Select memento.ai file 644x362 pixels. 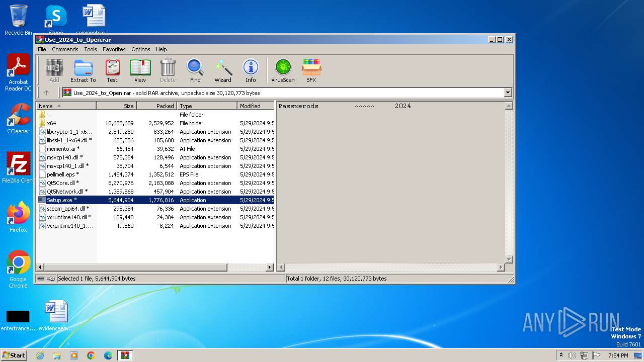(155, 149)
